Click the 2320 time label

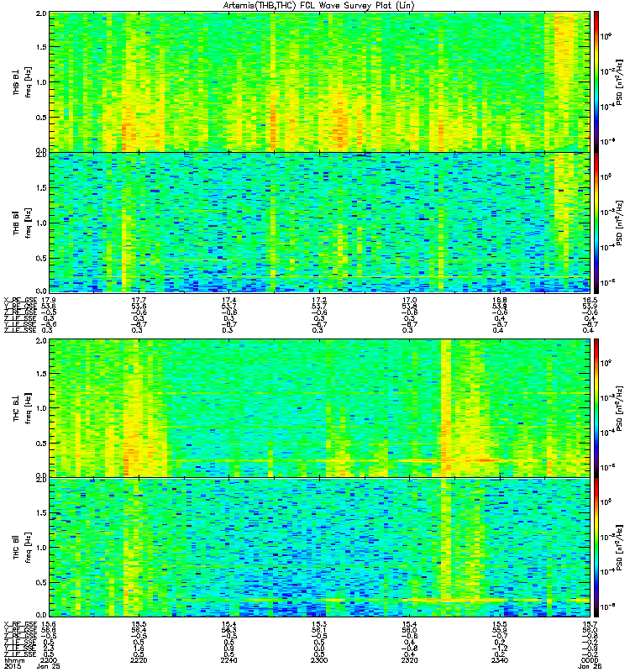[x=409, y=660]
